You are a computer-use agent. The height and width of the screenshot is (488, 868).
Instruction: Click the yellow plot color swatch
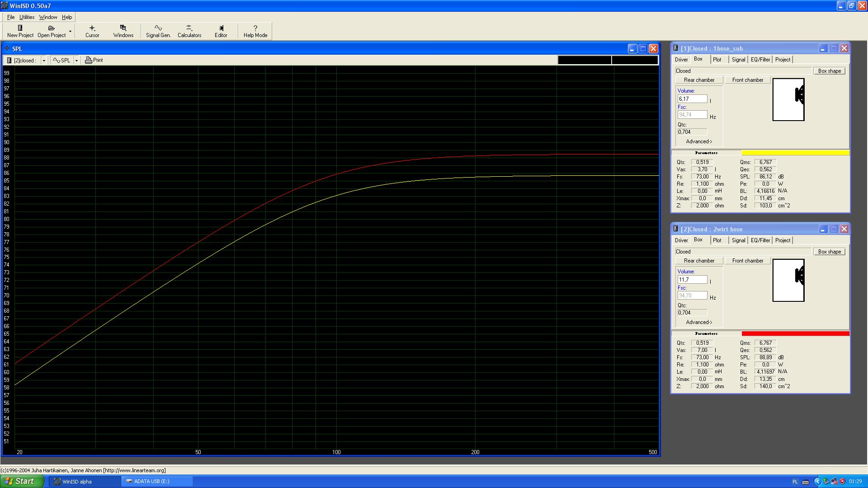(x=795, y=153)
